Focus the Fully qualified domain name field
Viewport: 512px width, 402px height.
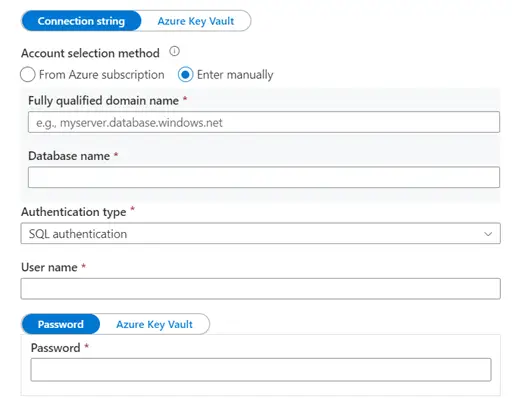264,122
